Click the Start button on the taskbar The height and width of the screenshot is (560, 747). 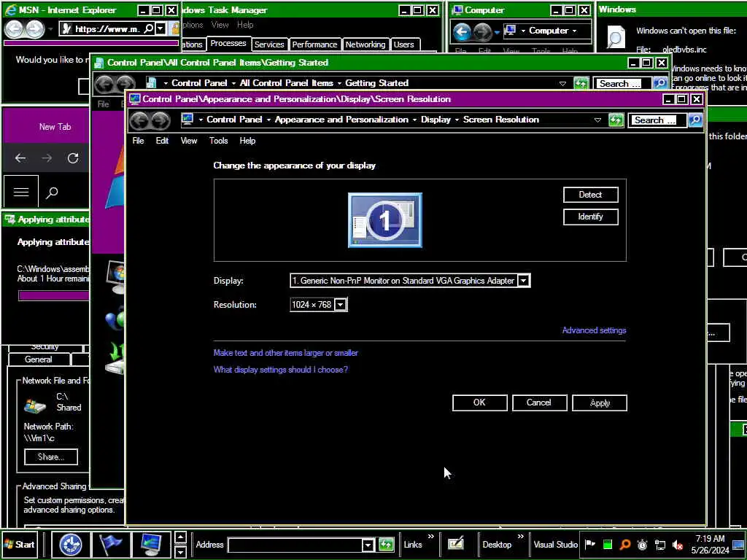point(19,544)
